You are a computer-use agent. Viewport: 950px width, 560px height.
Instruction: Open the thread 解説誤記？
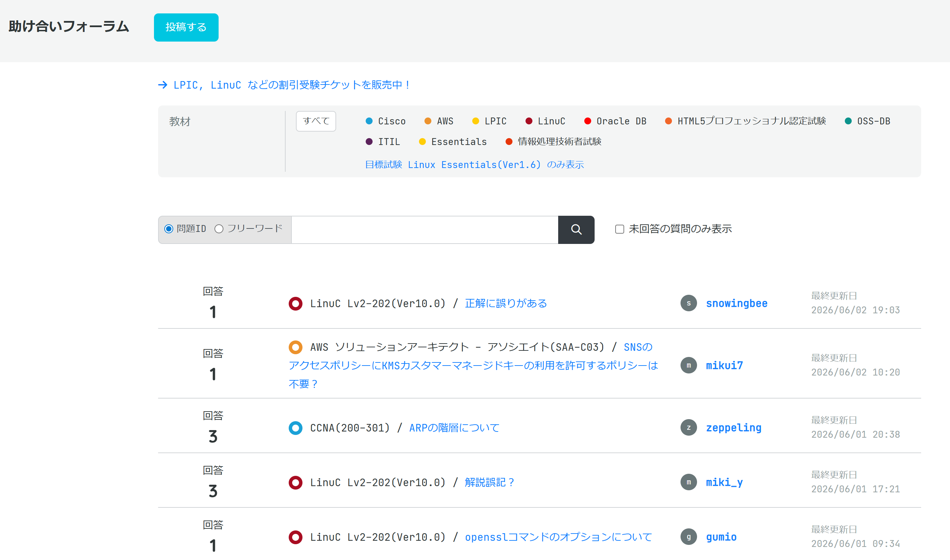click(x=489, y=483)
